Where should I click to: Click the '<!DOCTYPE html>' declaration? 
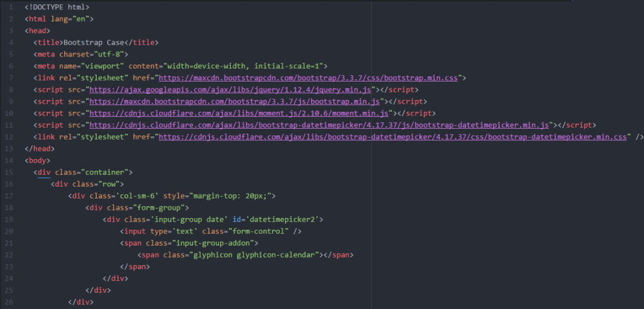[x=57, y=7]
